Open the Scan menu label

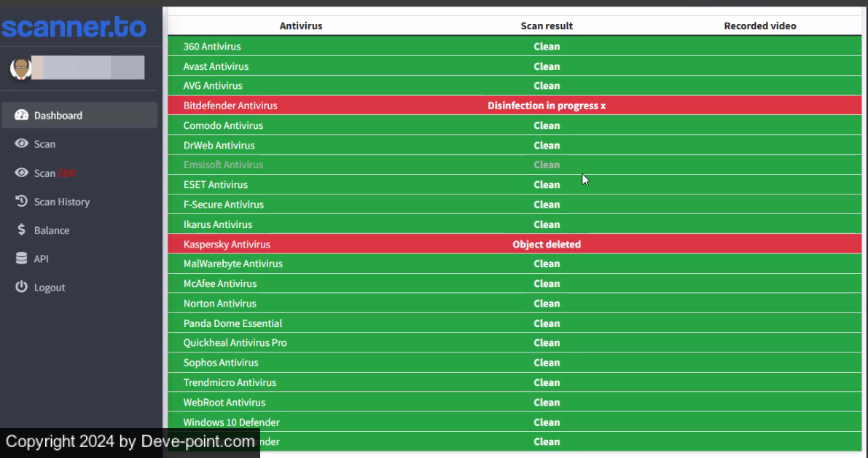coord(45,144)
